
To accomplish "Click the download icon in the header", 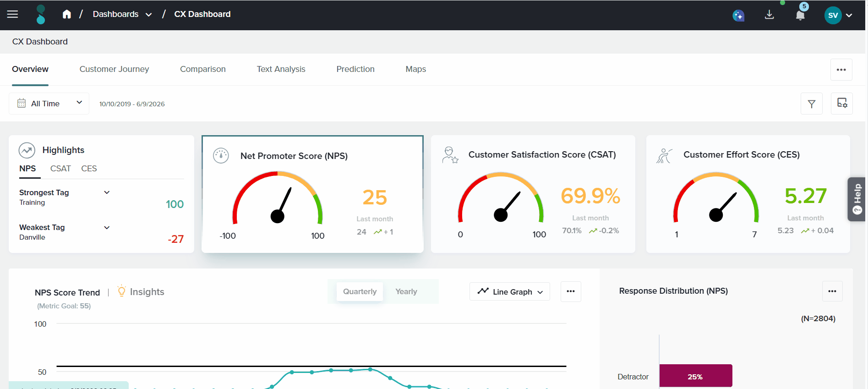I will 770,15.
